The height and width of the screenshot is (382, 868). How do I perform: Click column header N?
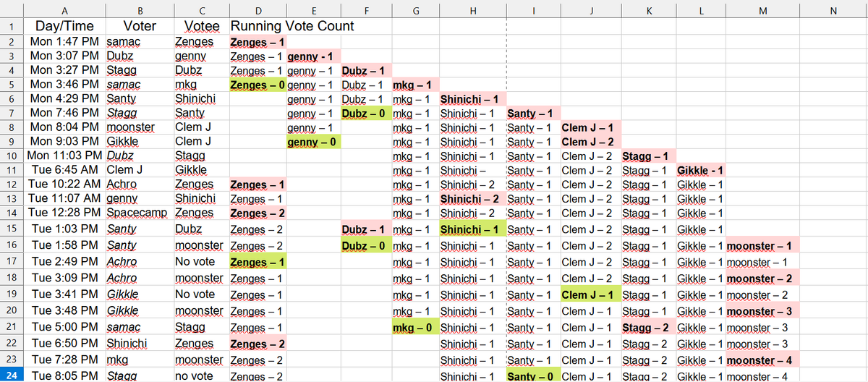[834, 10]
